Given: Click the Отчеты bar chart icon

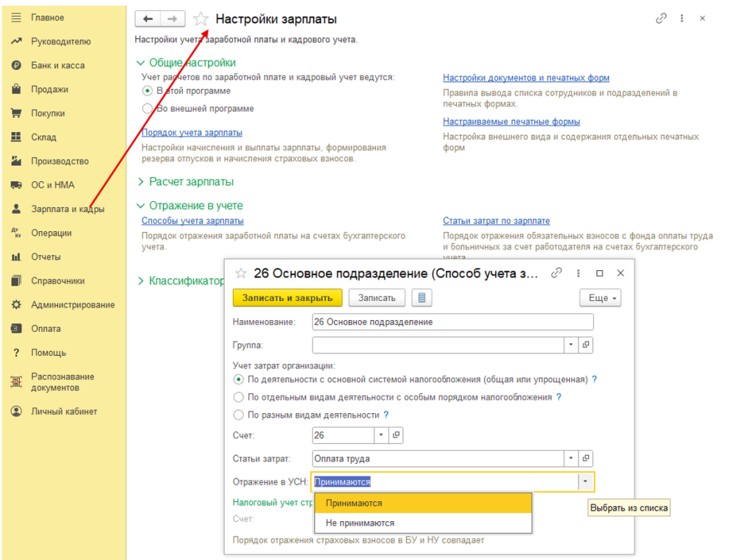Looking at the screenshot, I should pos(16,257).
